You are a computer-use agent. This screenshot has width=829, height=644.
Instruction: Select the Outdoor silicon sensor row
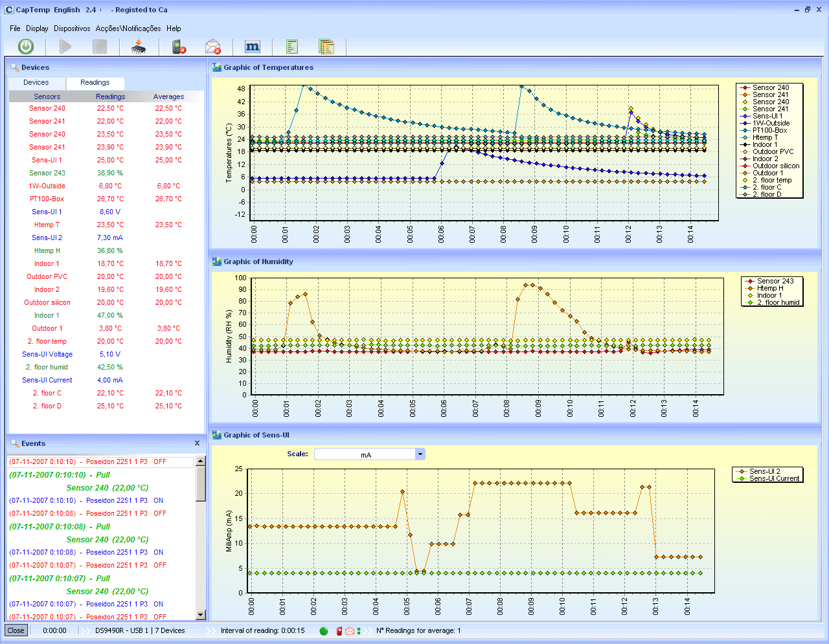[106, 302]
